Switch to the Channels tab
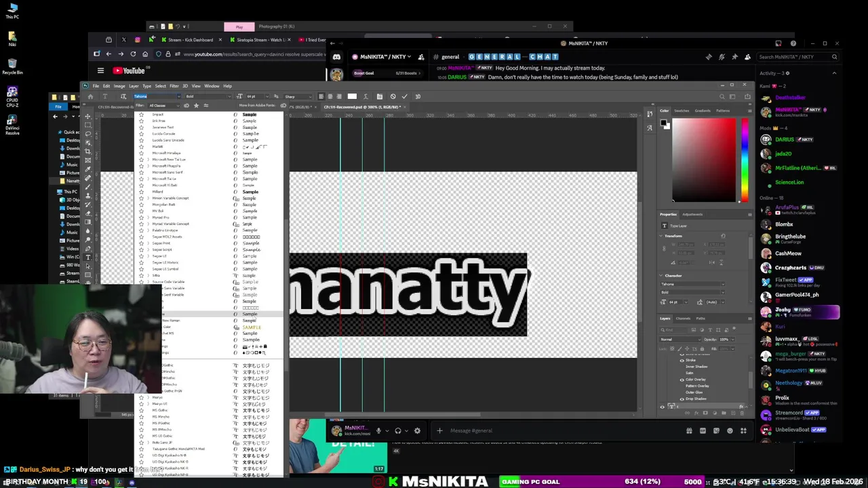The height and width of the screenshot is (488, 868). 683,319
